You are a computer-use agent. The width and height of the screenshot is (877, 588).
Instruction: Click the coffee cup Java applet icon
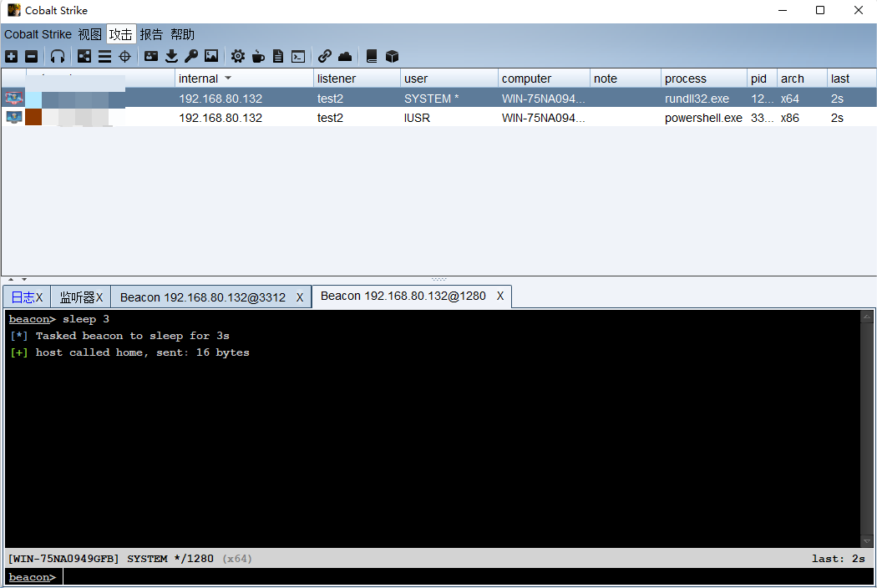[258, 57]
